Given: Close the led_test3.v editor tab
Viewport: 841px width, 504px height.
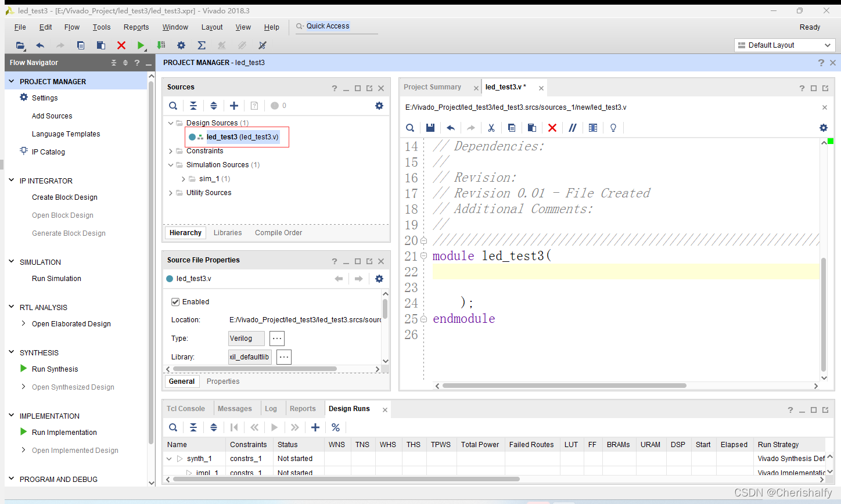Looking at the screenshot, I should (541, 88).
